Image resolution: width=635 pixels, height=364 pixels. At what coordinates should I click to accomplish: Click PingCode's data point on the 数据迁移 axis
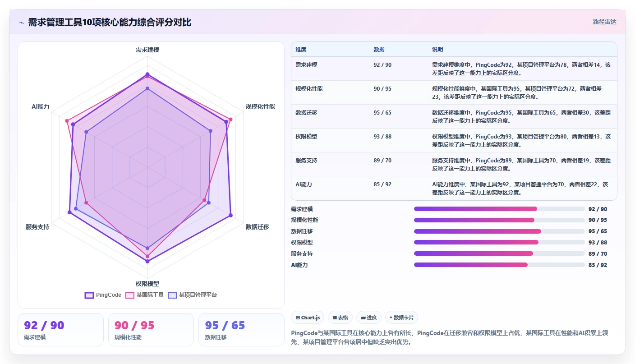pyautogui.click(x=230, y=216)
